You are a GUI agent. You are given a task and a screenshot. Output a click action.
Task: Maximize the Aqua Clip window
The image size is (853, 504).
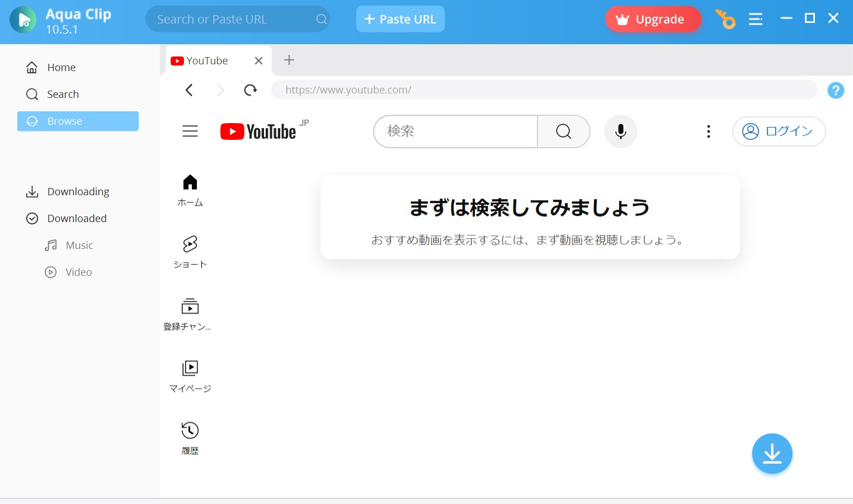[810, 18]
